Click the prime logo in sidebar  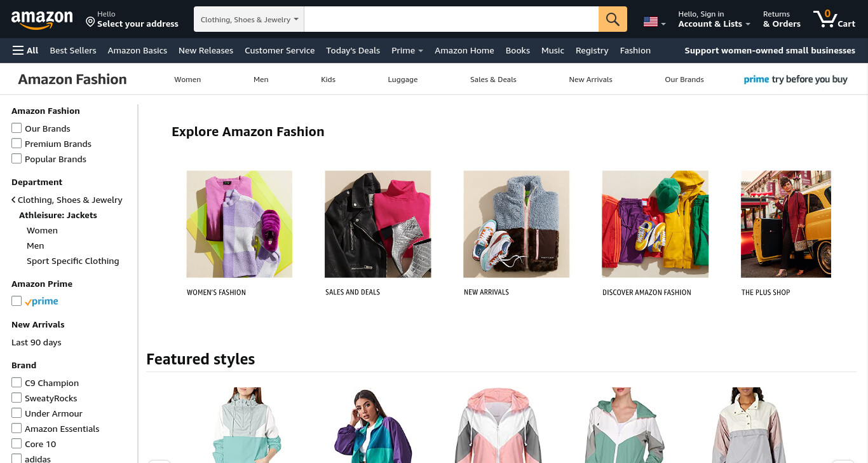click(41, 301)
